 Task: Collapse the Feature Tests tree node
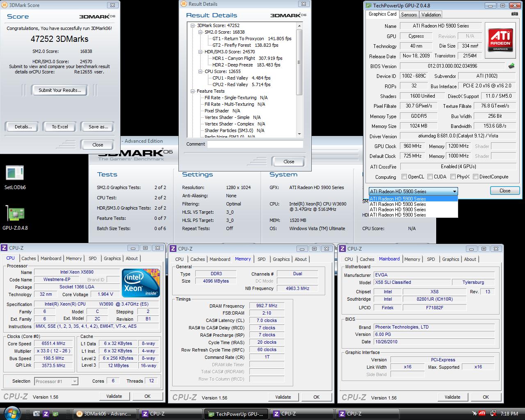193,91
